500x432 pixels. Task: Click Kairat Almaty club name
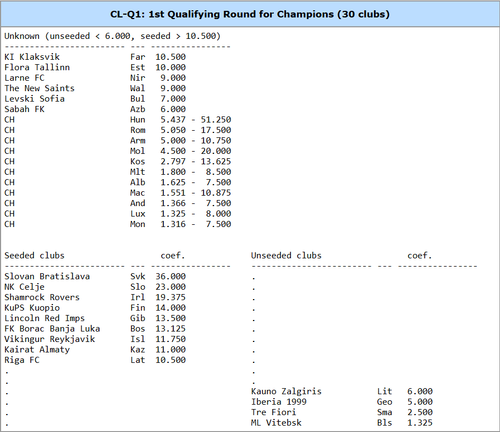[37, 350]
